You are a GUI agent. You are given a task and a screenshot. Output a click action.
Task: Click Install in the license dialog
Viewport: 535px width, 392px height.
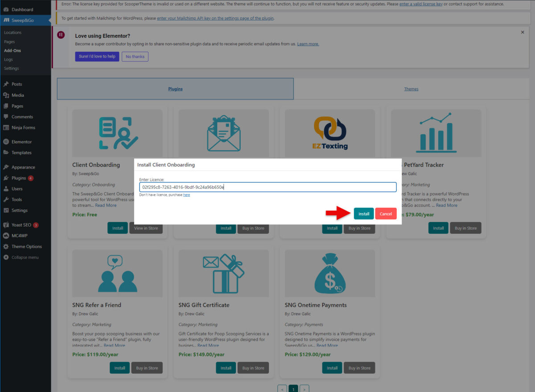(363, 214)
